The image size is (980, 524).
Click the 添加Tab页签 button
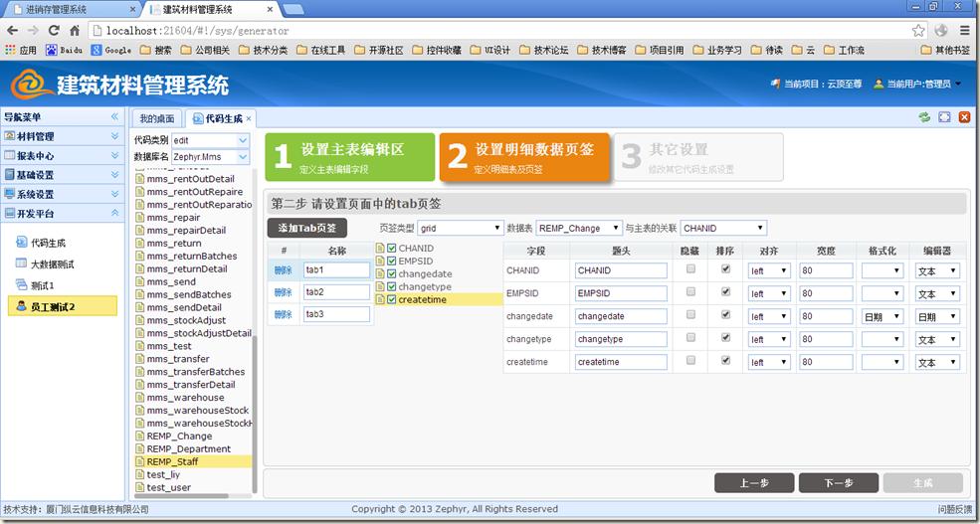(x=306, y=229)
